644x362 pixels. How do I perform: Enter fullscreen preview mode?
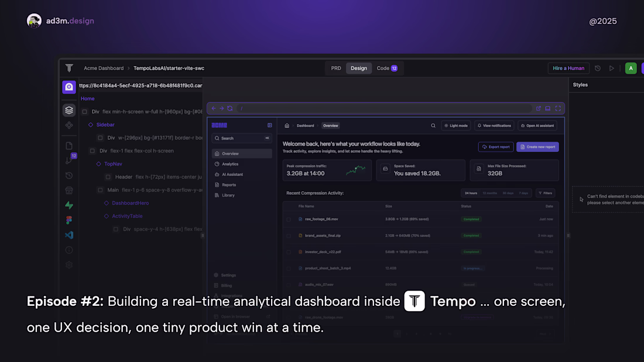[558, 108]
